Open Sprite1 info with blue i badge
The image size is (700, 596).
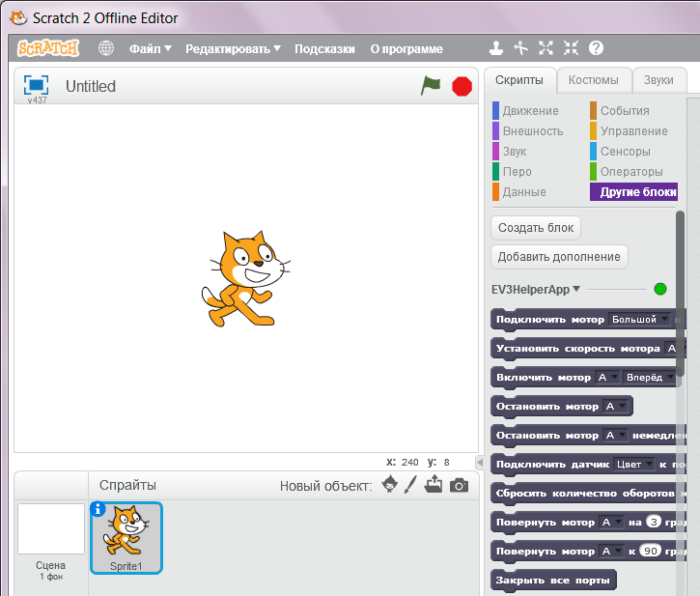[98, 509]
